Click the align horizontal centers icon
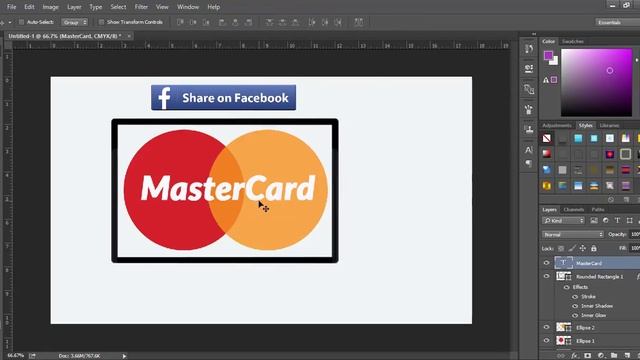This screenshot has width=640, height=360. (x=236, y=22)
